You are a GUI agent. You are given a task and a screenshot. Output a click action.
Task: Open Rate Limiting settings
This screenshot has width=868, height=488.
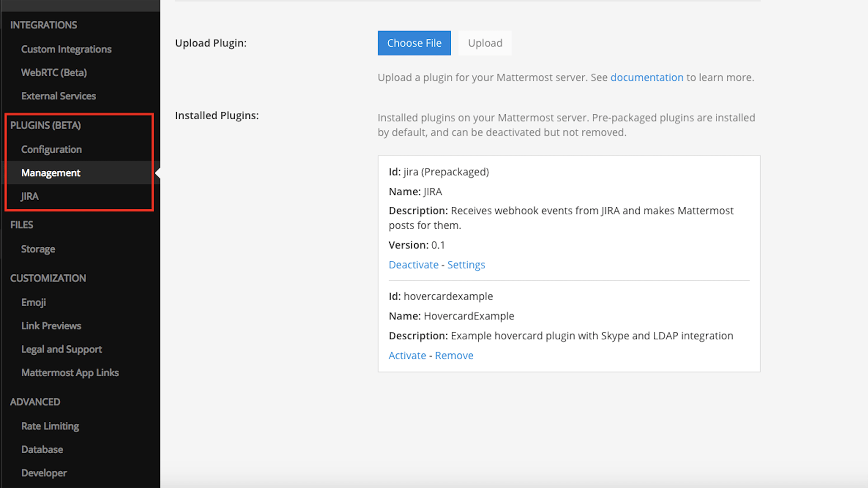[x=50, y=426]
